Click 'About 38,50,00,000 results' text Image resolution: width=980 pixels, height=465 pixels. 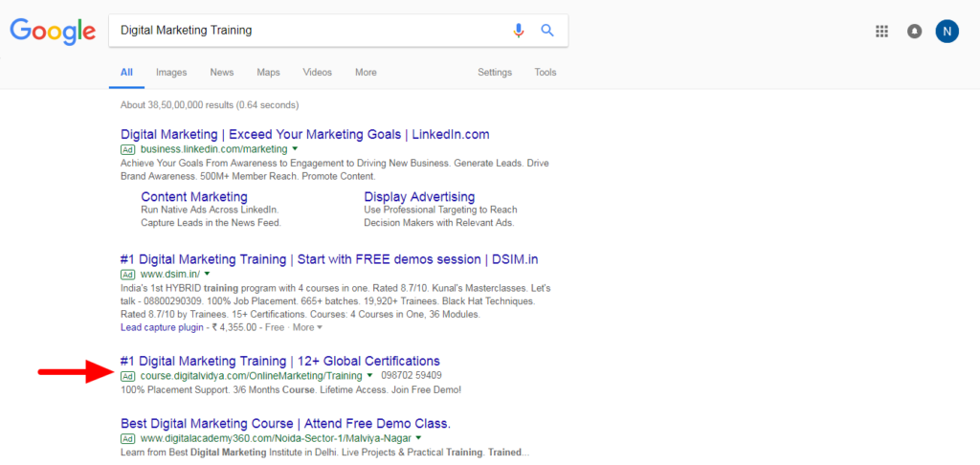pyautogui.click(x=176, y=105)
